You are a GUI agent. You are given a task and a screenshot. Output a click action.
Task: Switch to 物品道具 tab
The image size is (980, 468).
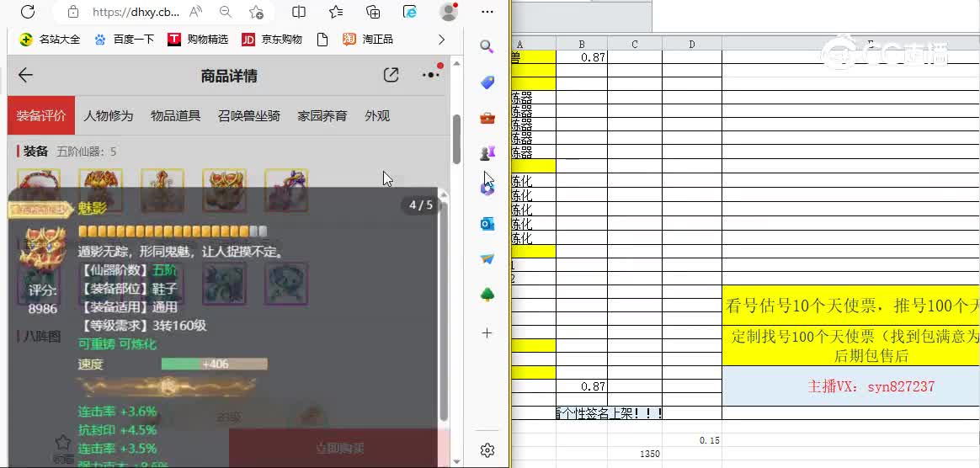click(175, 115)
